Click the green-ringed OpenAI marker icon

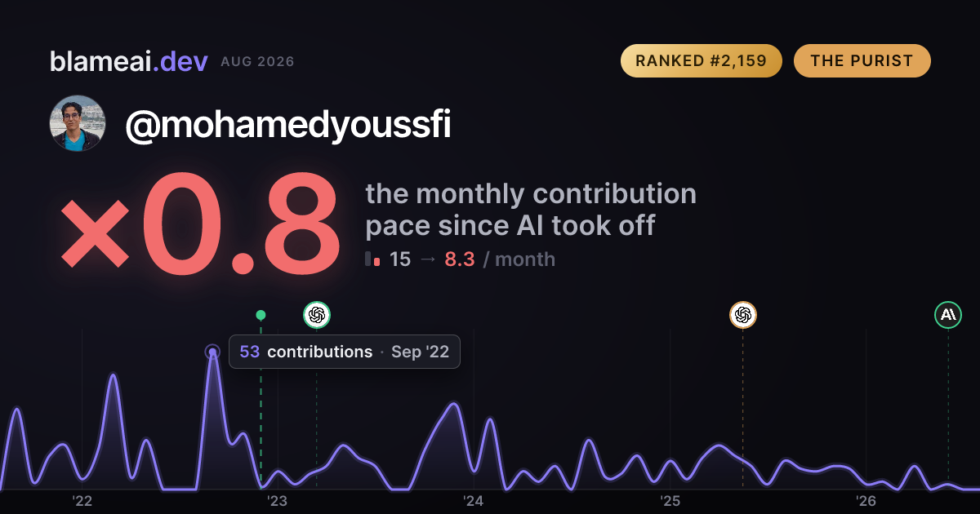(317, 315)
